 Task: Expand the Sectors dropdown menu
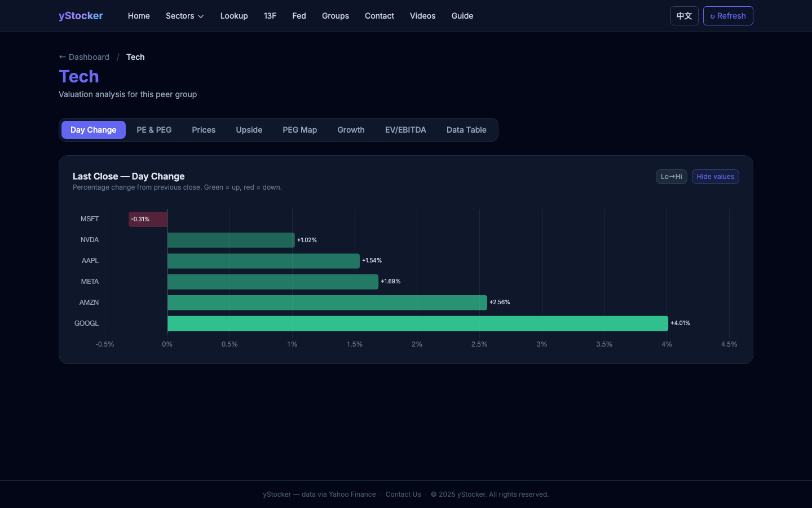click(x=184, y=16)
